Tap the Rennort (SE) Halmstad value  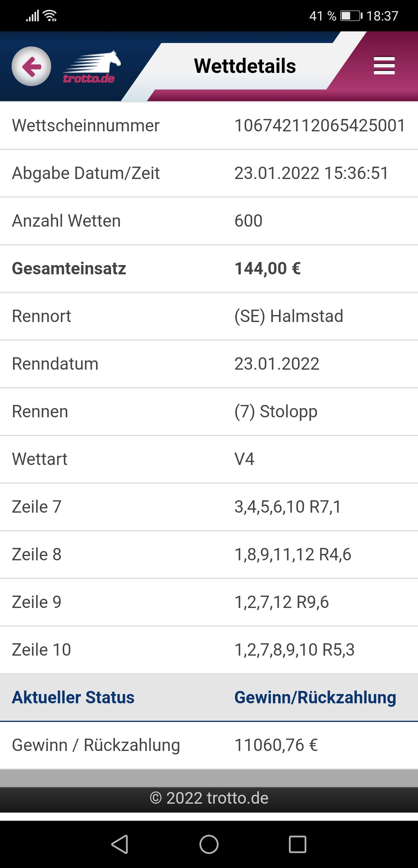[x=289, y=316]
